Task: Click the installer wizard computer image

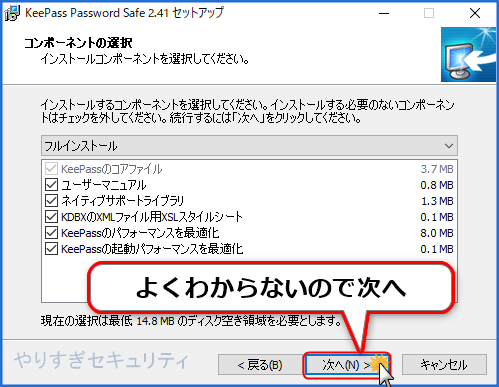Action: (x=468, y=55)
